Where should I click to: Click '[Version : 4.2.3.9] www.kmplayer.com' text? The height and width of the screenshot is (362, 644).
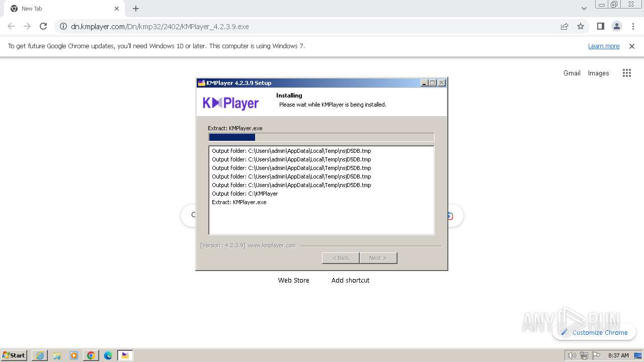point(248,245)
